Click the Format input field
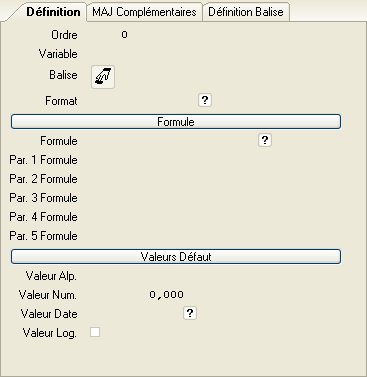367x377 pixels. (139, 100)
